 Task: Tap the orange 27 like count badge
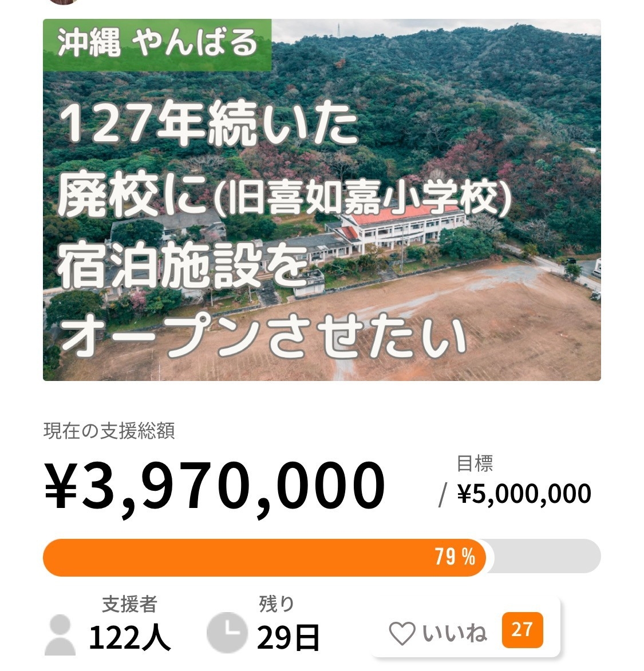521,630
